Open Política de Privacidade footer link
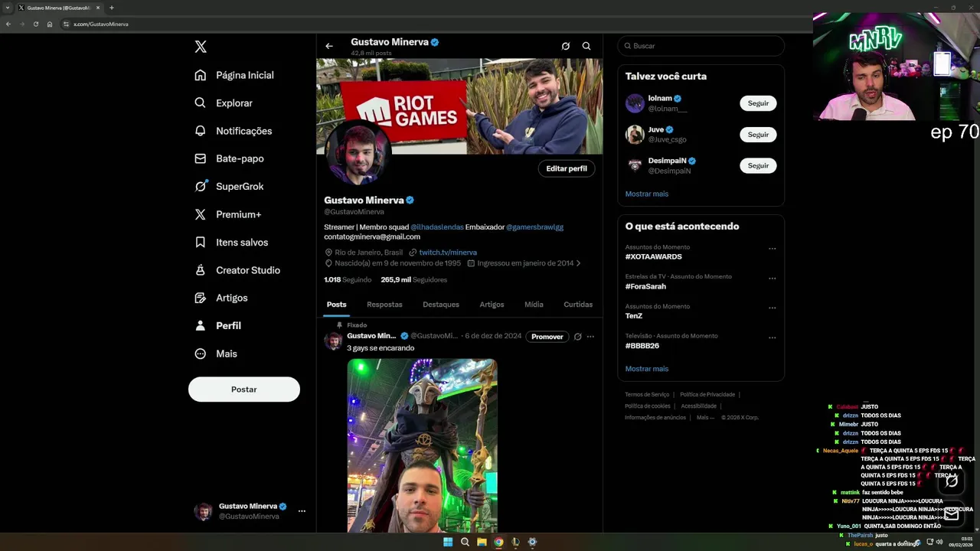The height and width of the screenshot is (551, 980). [x=707, y=395]
